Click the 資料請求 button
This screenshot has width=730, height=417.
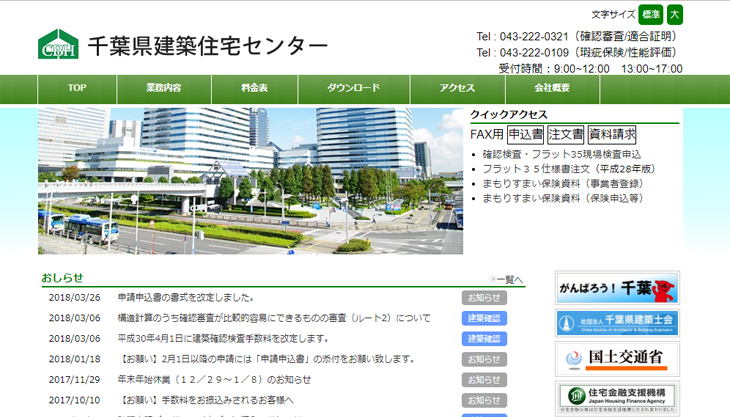tap(612, 134)
